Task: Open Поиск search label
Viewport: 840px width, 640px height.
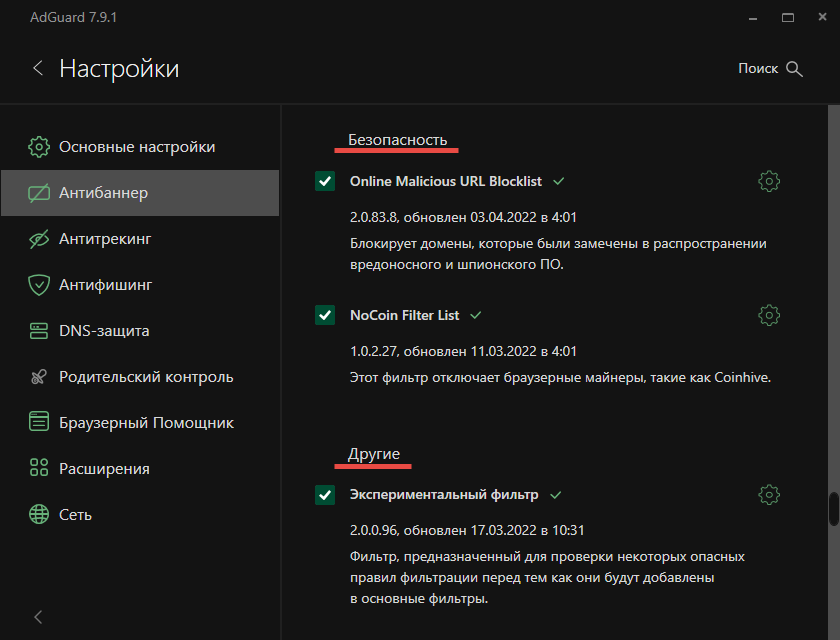Action: (758, 69)
